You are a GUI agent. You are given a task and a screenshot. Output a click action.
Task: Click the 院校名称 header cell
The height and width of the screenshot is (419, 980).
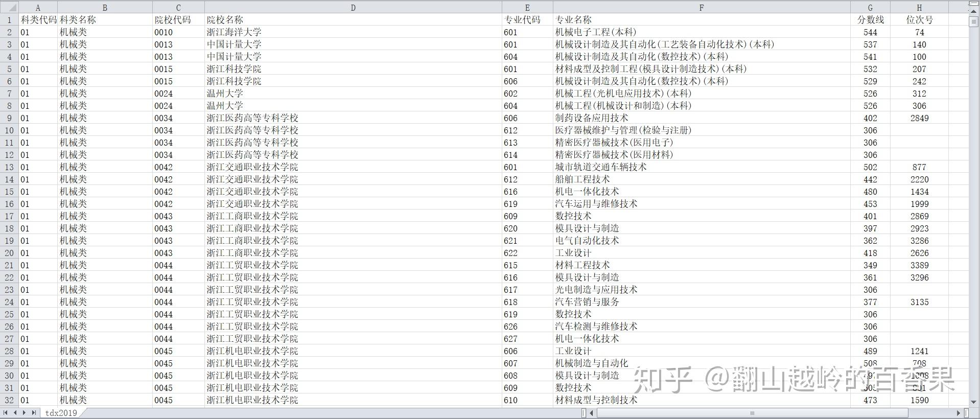click(353, 19)
